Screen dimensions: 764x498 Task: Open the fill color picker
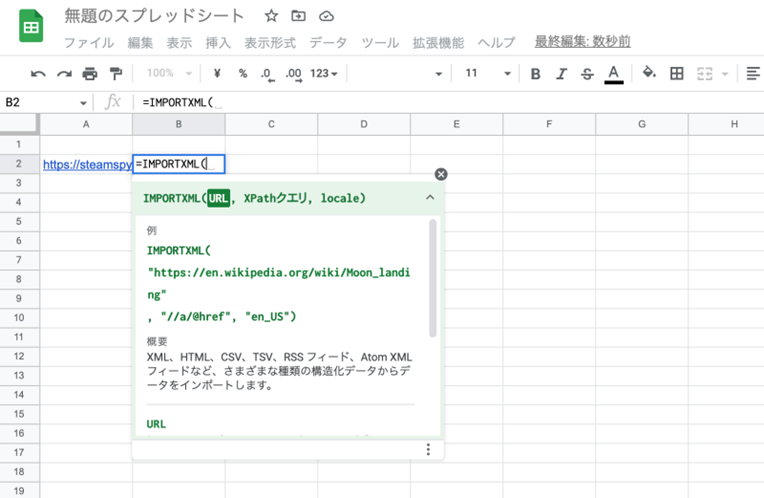pyautogui.click(x=649, y=73)
